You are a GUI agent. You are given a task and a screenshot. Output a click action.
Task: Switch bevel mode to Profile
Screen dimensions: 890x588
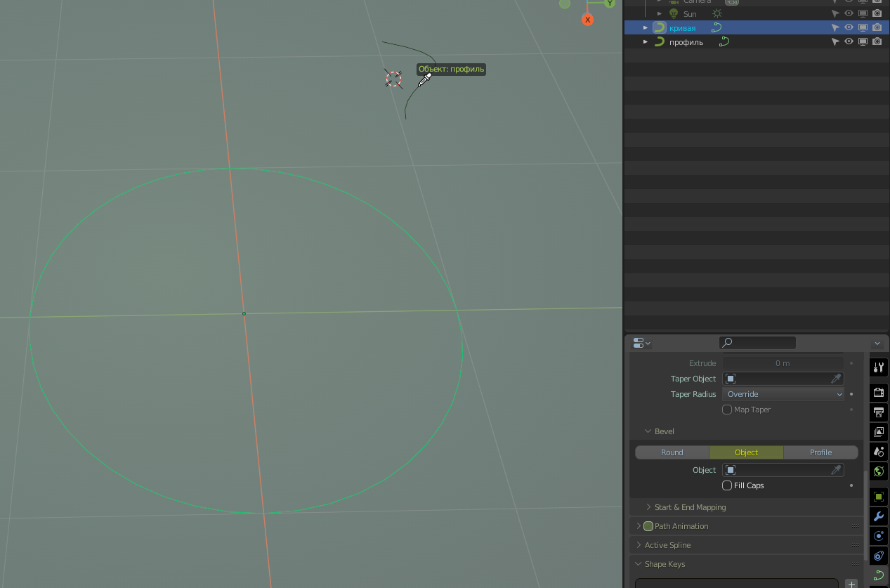point(820,452)
